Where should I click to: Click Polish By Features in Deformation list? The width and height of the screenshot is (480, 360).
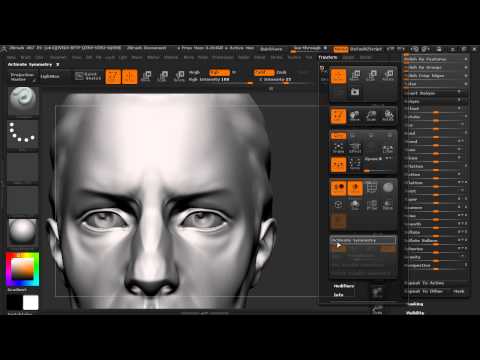(436, 59)
